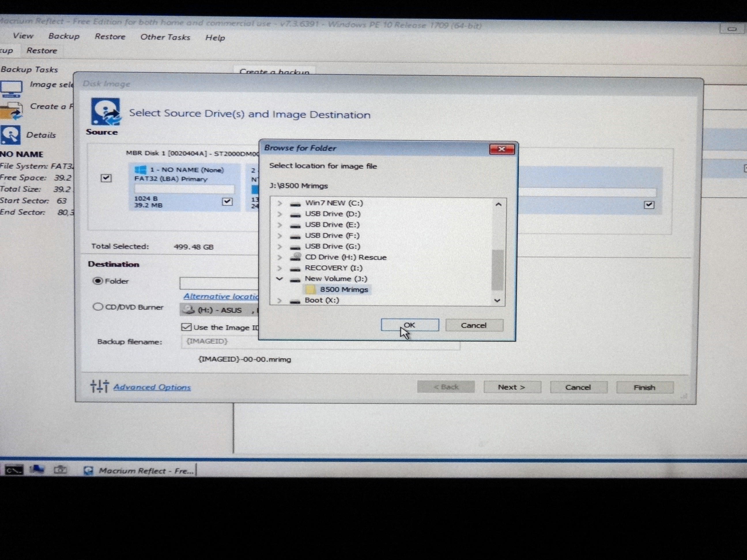This screenshot has width=747, height=560.
Task: Click the Next > button
Action: [x=512, y=387]
